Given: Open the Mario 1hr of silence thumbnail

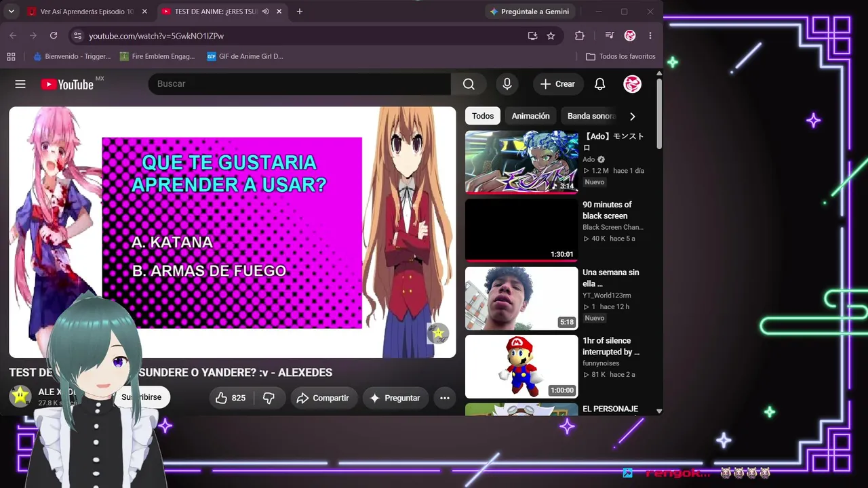Looking at the screenshot, I should coord(521,367).
